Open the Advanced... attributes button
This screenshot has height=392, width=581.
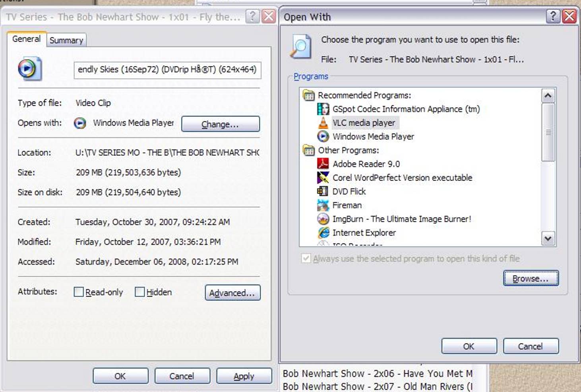(x=232, y=293)
